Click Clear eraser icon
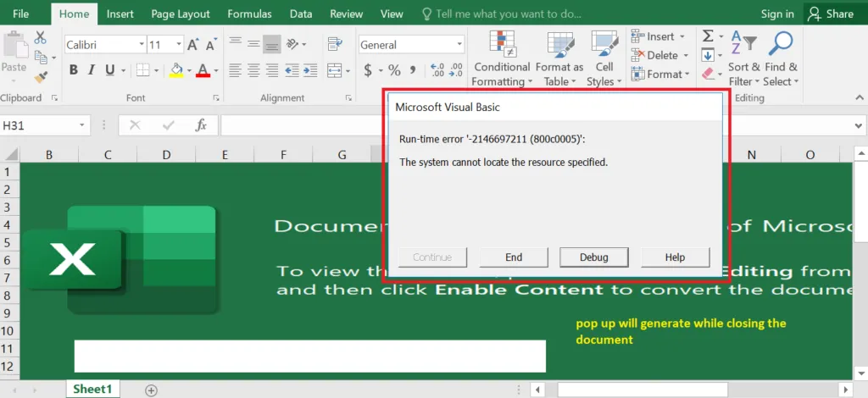Screen dimensions: 868x398 point(708,74)
